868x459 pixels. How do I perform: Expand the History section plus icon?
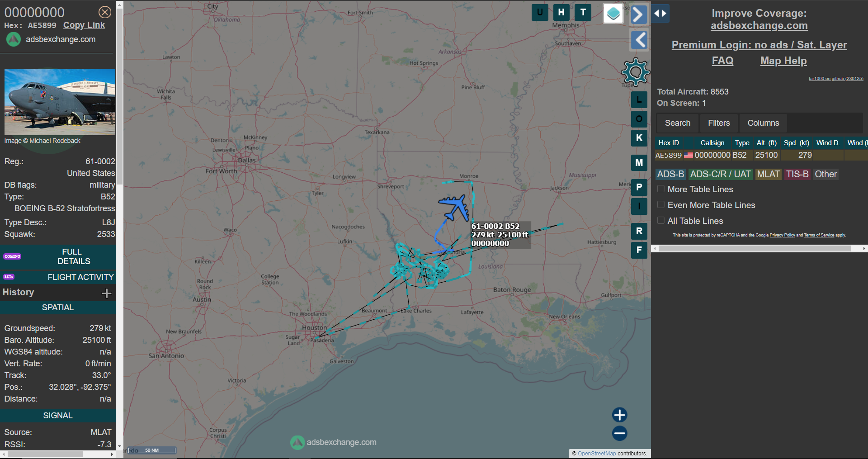point(107,293)
